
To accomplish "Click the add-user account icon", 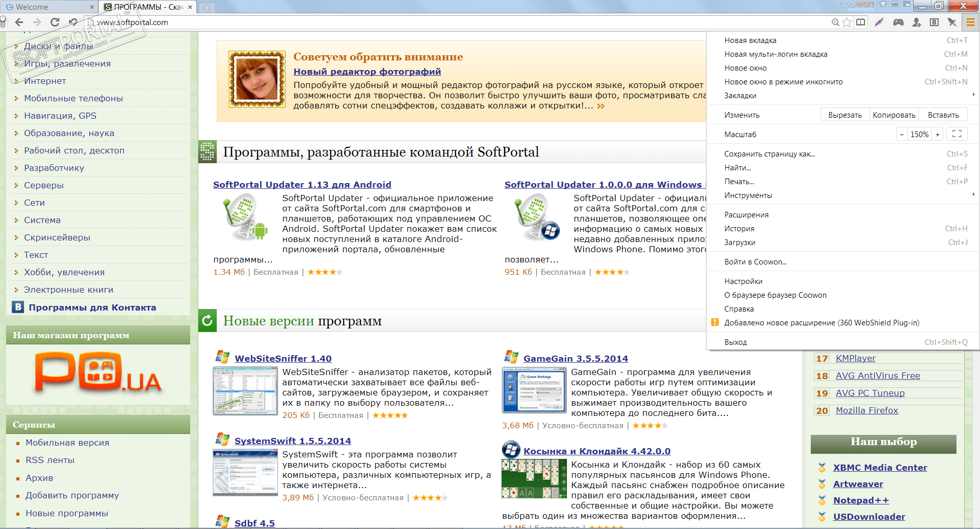I will pos(917,22).
